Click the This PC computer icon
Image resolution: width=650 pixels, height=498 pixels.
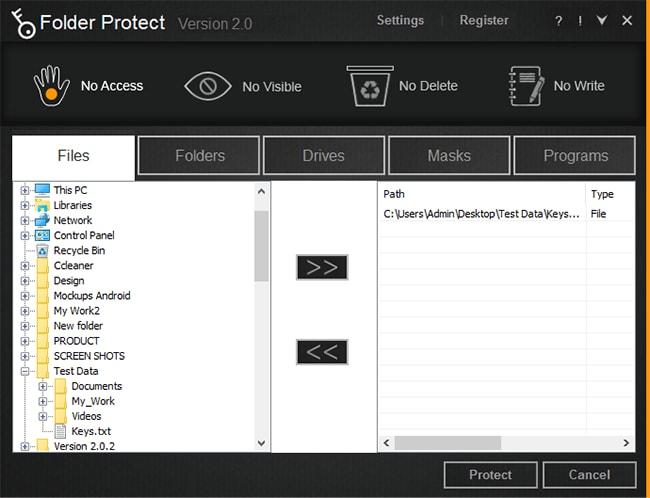(x=42, y=190)
